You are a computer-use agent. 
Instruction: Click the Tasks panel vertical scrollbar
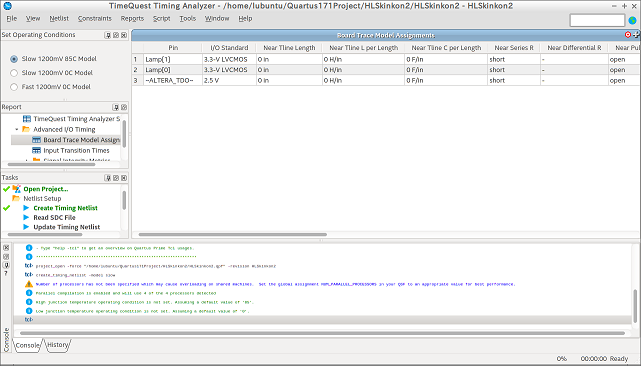pyautogui.click(x=124, y=200)
